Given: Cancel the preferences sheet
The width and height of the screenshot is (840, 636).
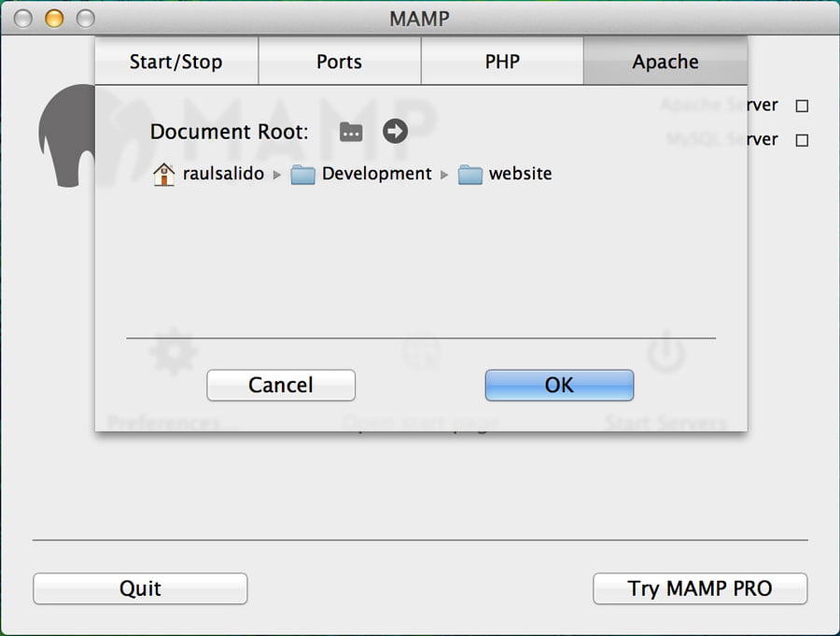Looking at the screenshot, I should [x=281, y=385].
